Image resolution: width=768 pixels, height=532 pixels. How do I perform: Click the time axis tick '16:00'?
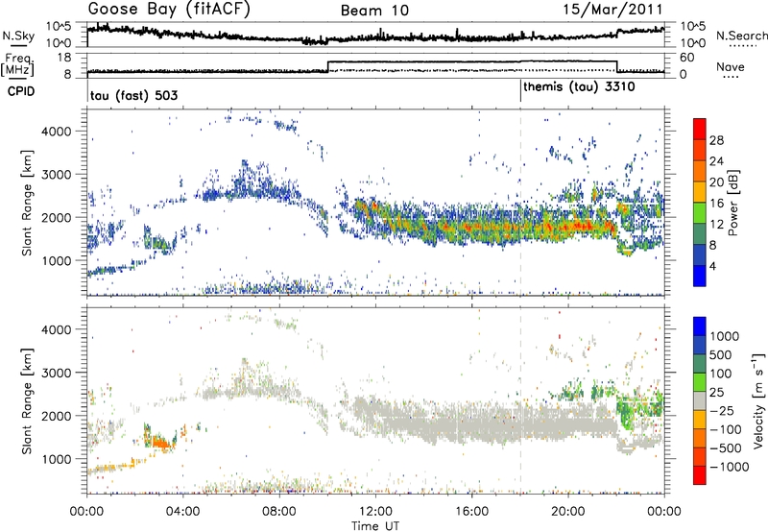[471, 512]
